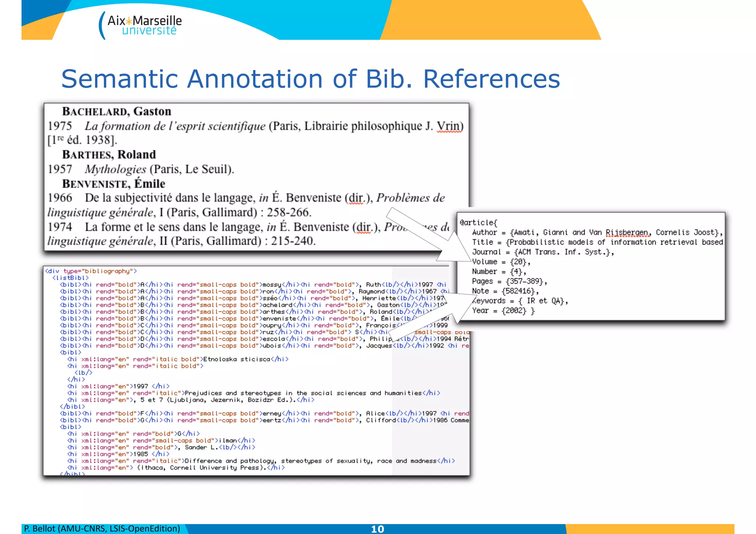The width and height of the screenshot is (756, 534).
Task: Click the XML line 'Etnoloska sticisca'
Action: (x=178, y=359)
